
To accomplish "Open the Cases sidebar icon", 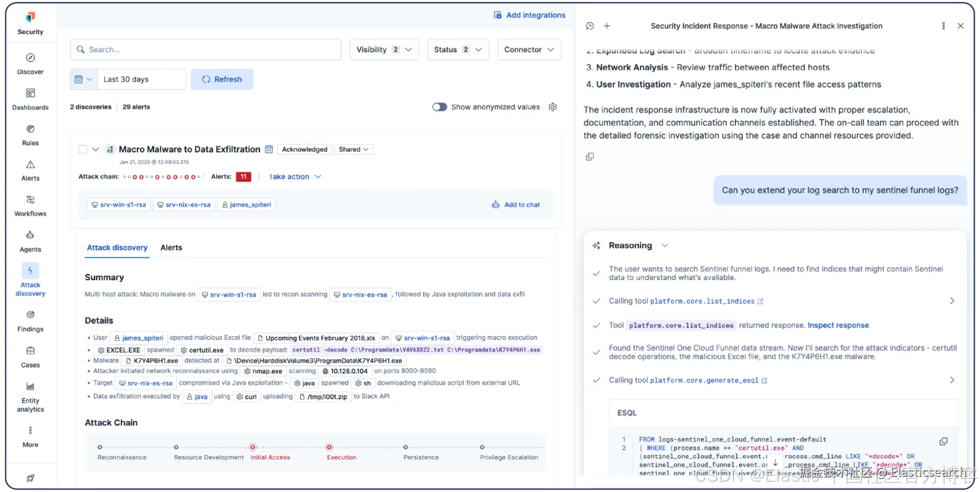I will tap(30, 351).
